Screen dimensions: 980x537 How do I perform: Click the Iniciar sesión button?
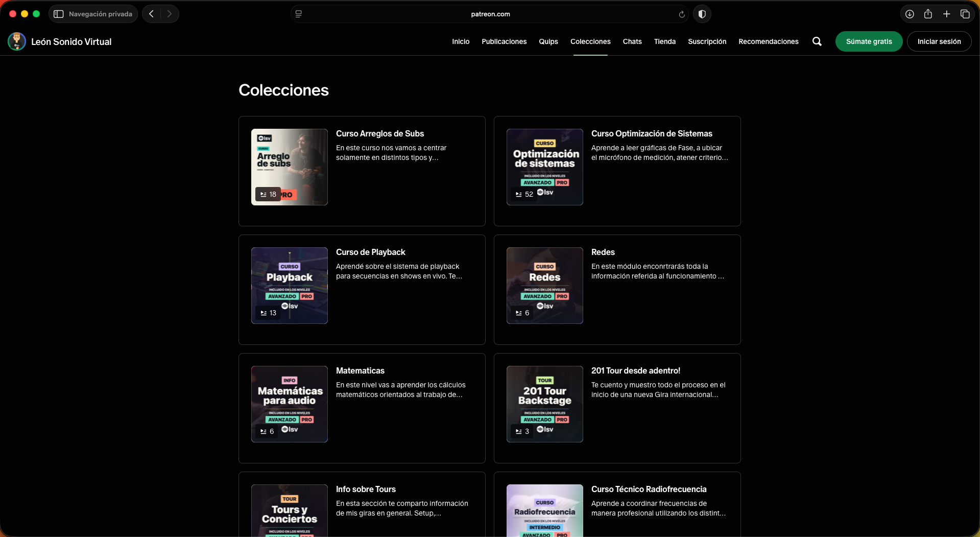point(939,41)
